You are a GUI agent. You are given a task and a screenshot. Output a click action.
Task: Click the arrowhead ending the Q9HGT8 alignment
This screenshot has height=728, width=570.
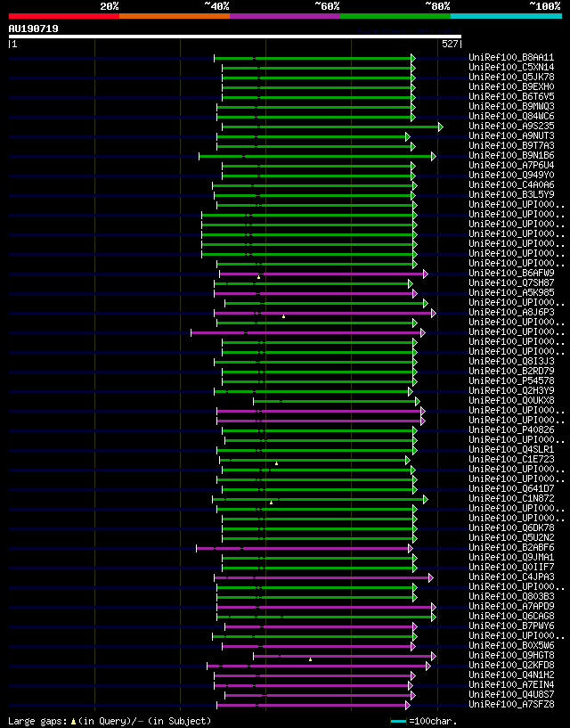(434, 656)
